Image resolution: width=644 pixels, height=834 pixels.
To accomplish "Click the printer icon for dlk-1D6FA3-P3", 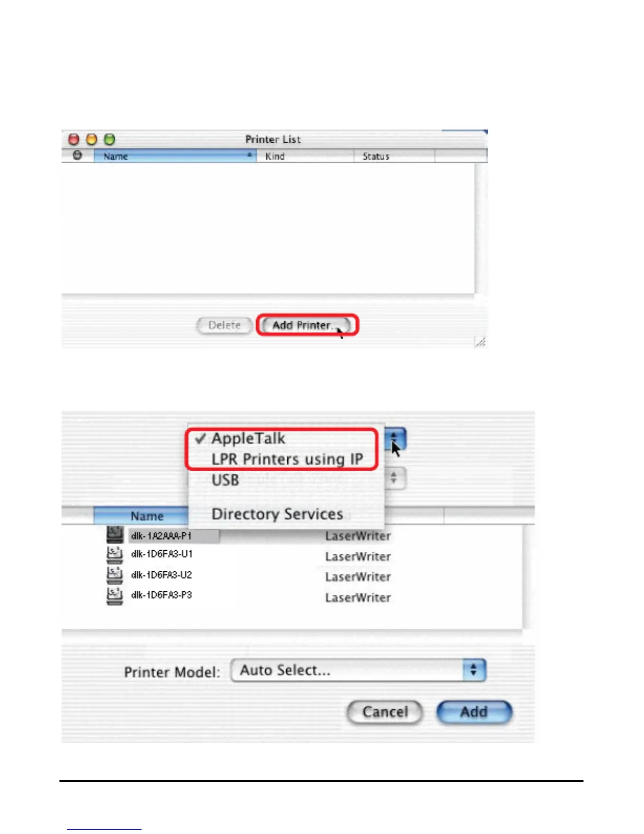I will coord(115,596).
